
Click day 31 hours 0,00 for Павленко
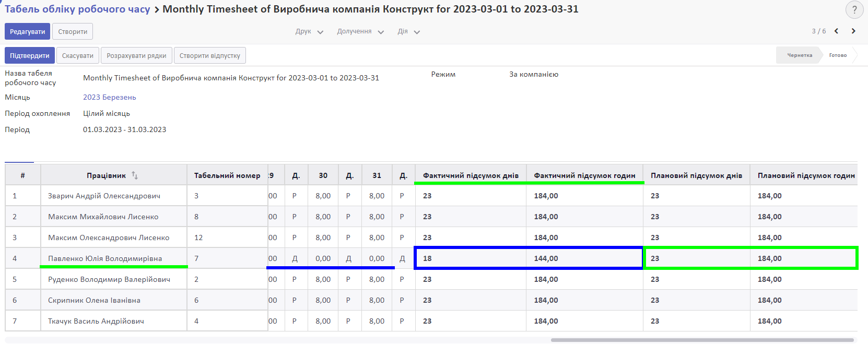click(377, 258)
